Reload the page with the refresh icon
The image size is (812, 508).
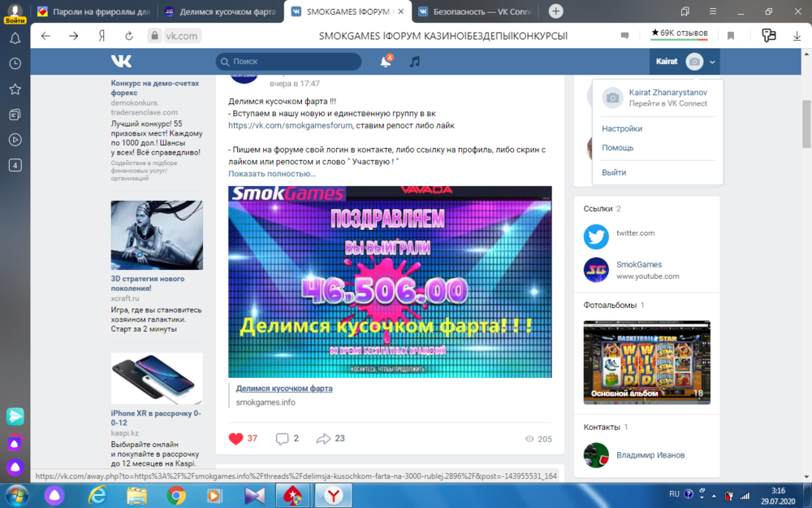129,36
